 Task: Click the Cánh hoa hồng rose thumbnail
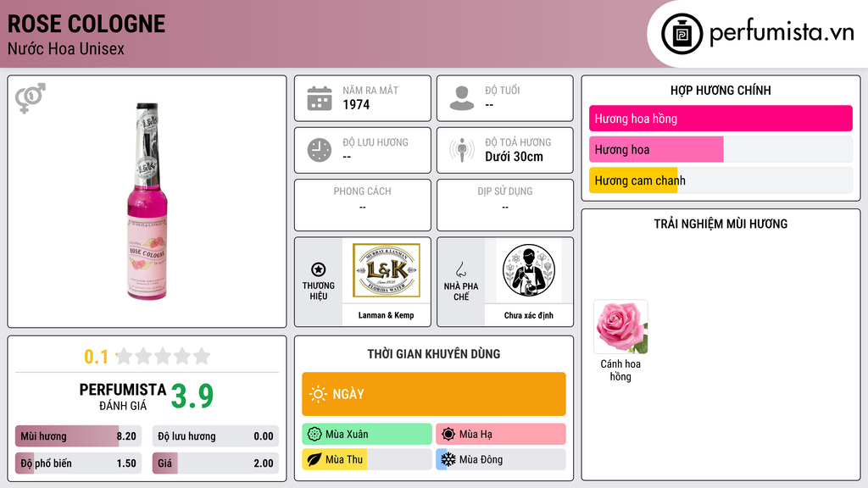pyautogui.click(x=620, y=326)
